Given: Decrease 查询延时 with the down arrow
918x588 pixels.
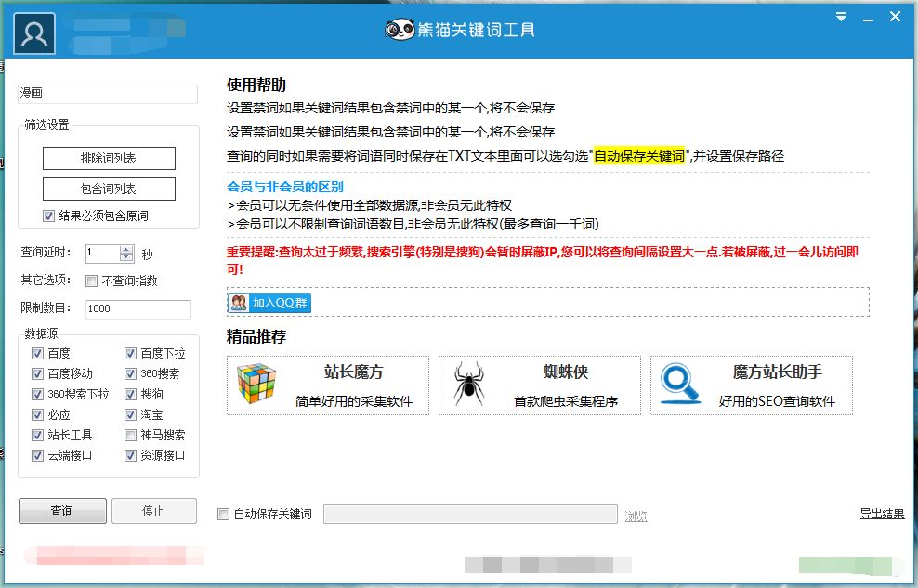Looking at the screenshot, I should [126, 257].
